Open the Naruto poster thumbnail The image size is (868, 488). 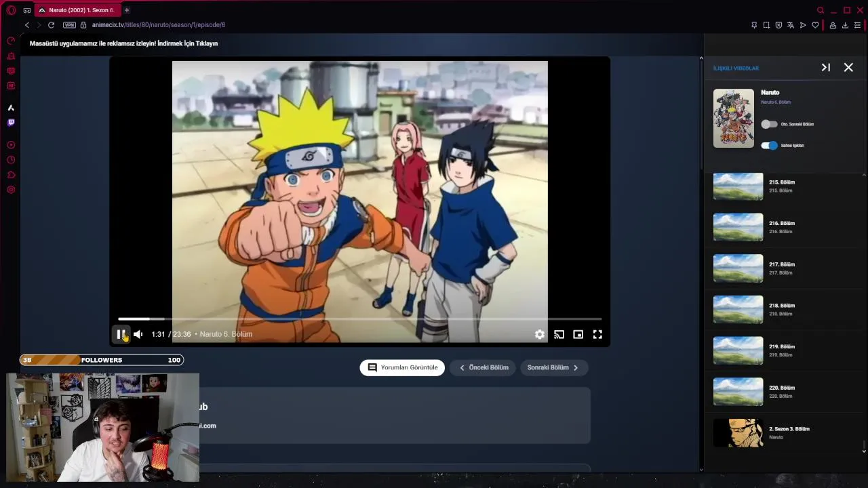click(x=734, y=119)
